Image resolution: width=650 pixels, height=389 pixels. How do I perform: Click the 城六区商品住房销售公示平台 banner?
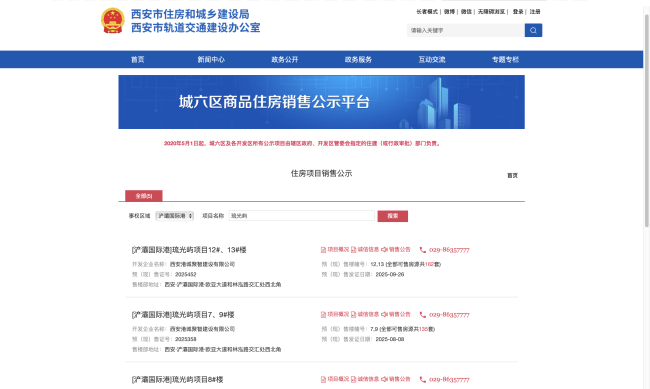322,102
